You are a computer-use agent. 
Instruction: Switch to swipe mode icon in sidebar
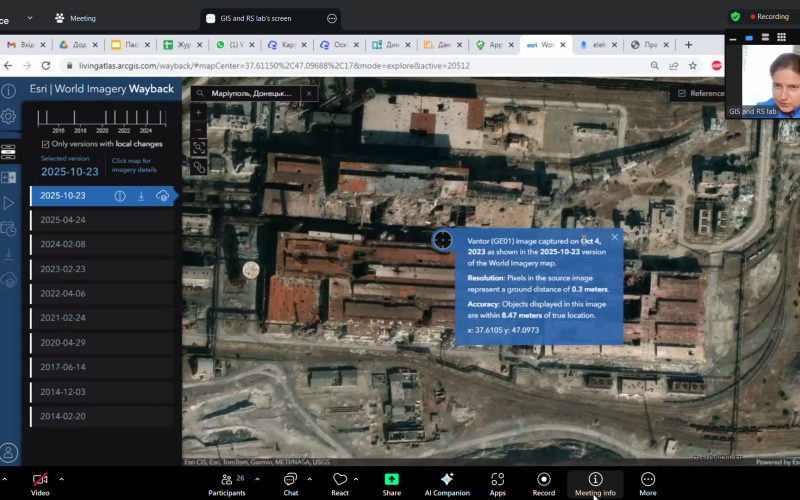(9, 177)
